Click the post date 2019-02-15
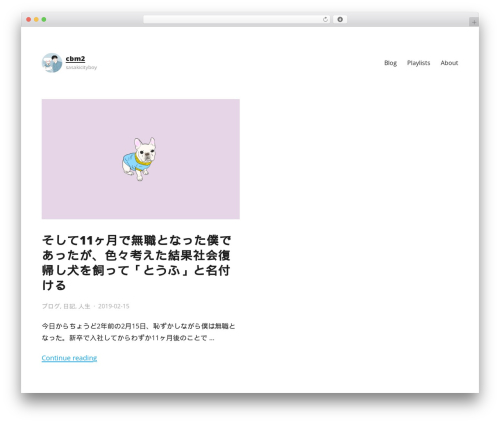This screenshot has width=500, height=423. pyautogui.click(x=113, y=306)
